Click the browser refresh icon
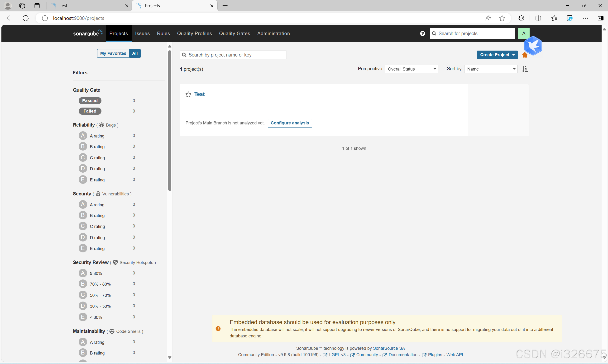The image size is (608, 364). click(26, 18)
